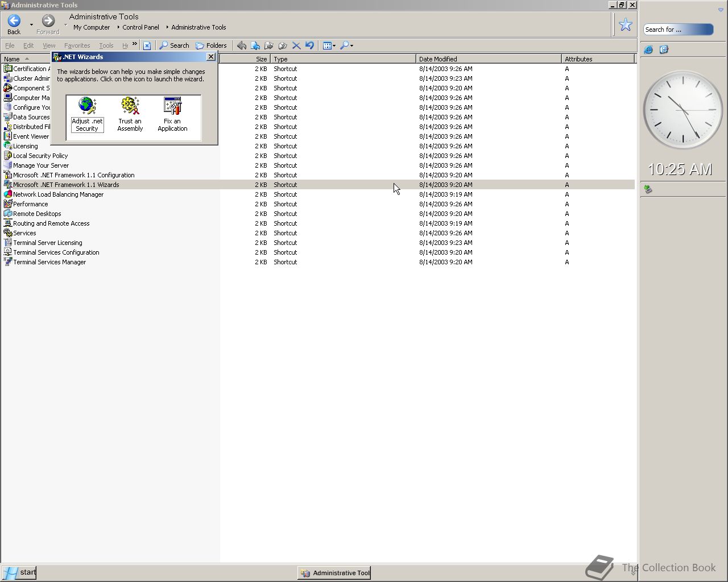Screen dimensions: 728x582
Task: Select Microsoft .NET Framework 1.1 Configuration icon
Action: 8,175
